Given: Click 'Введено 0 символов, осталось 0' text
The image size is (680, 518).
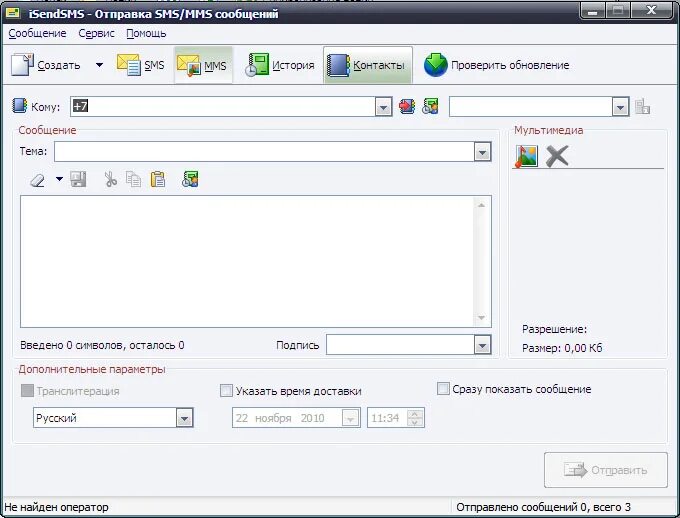Looking at the screenshot, I should pyautogui.click(x=102, y=345).
